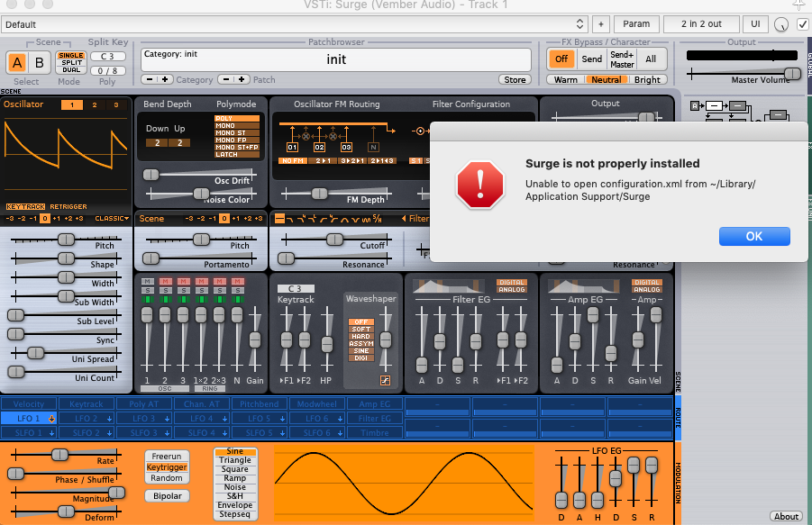
Task: Solo the noise channel in the mixer
Action: 237,291
